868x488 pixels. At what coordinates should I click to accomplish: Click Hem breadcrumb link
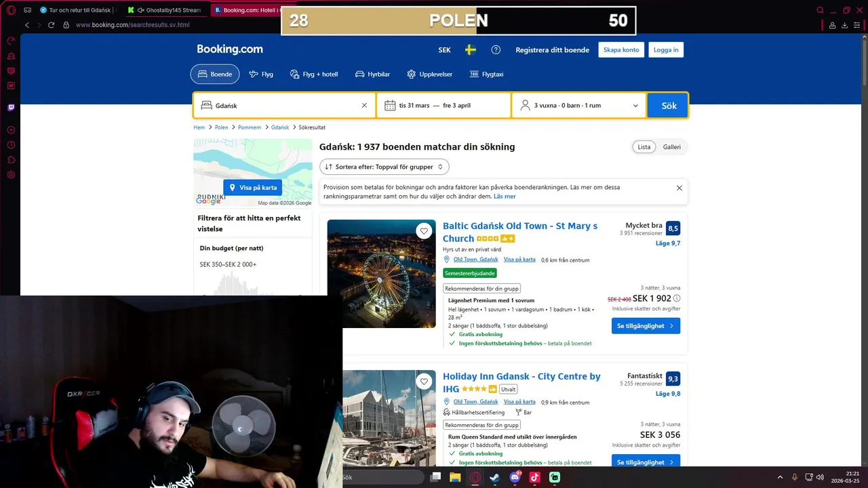(199, 127)
